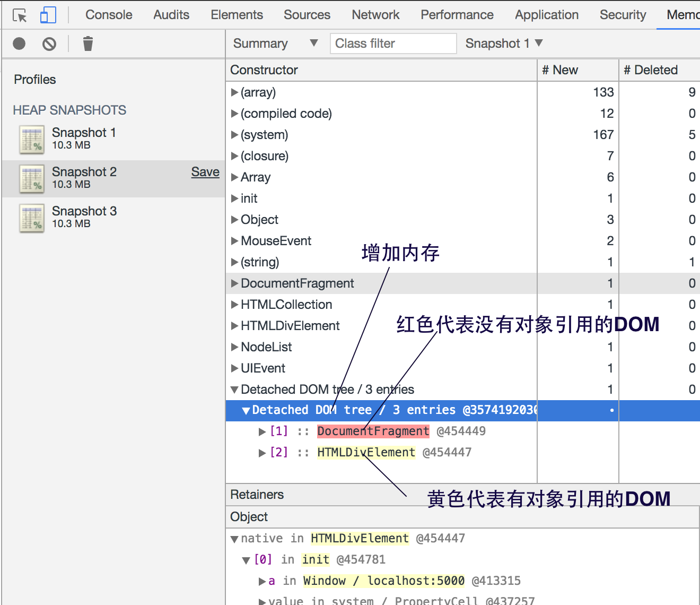The image size is (700, 605).
Task: Switch to the Sources tab
Action: pos(307,15)
